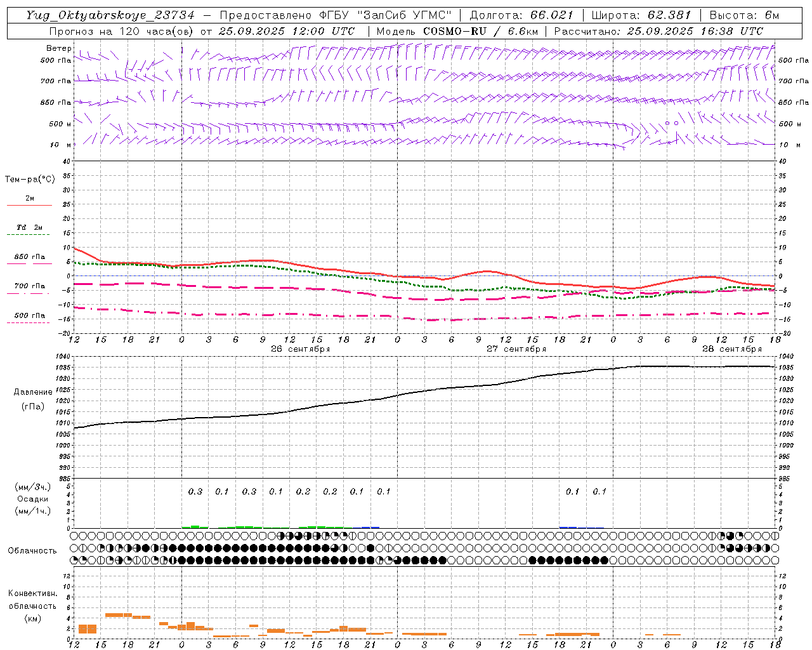Click the 26 сентября date label

click(x=300, y=349)
